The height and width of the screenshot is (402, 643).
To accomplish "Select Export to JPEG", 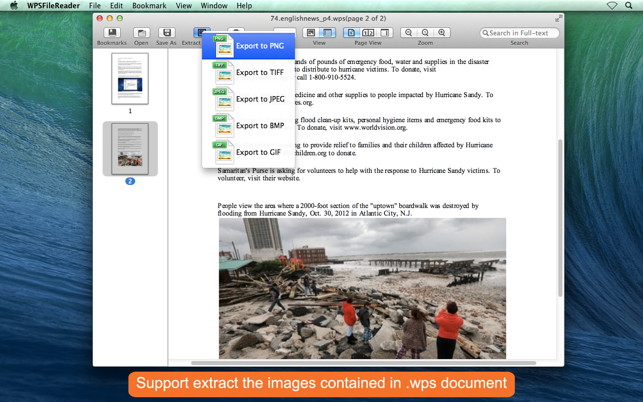I will [248, 99].
